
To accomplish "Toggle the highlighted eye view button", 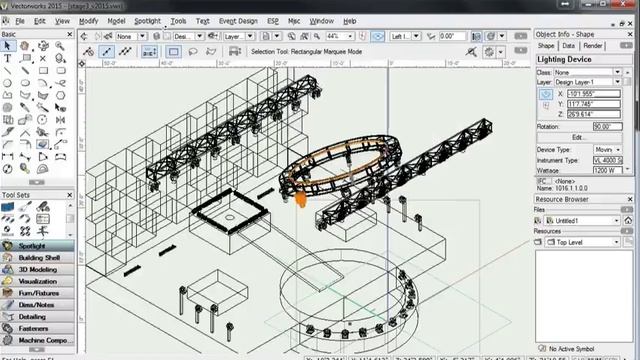I will (378, 36).
